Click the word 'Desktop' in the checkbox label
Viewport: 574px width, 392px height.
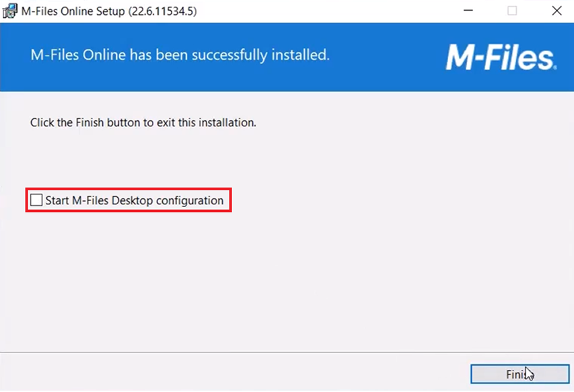pos(132,200)
